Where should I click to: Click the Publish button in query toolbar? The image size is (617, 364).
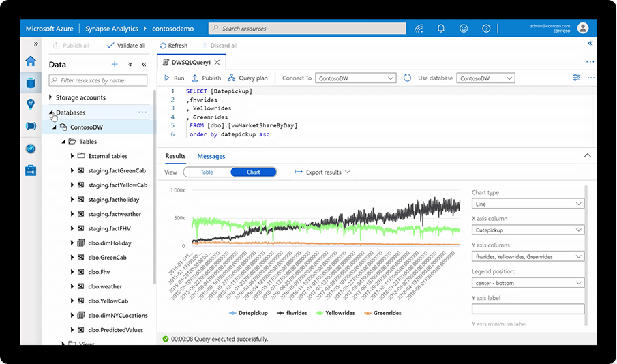click(x=206, y=78)
